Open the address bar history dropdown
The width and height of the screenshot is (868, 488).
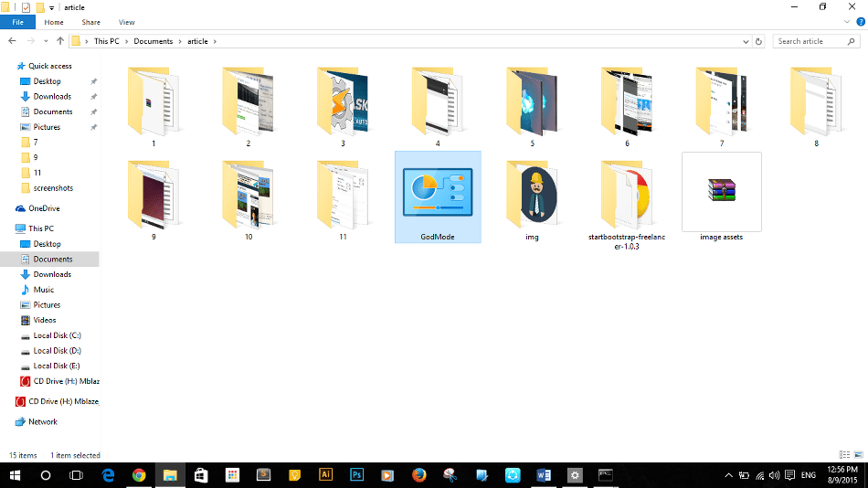pyautogui.click(x=746, y=41)
